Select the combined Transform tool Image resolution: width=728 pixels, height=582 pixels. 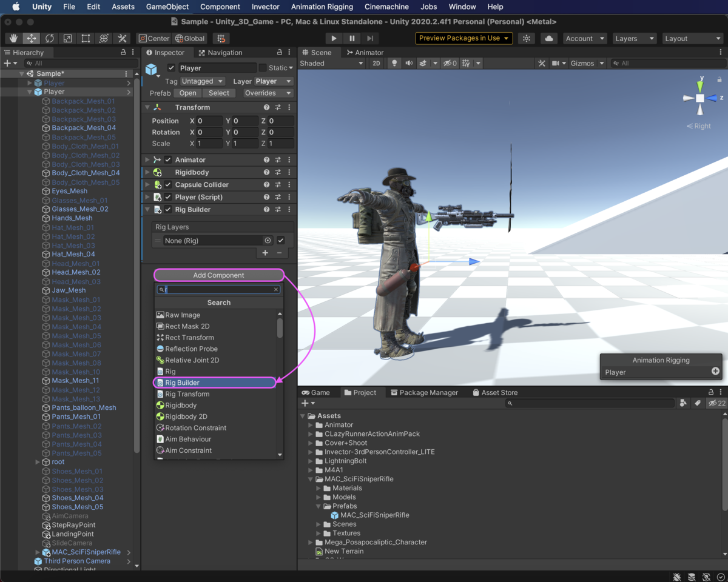(104, 38)
